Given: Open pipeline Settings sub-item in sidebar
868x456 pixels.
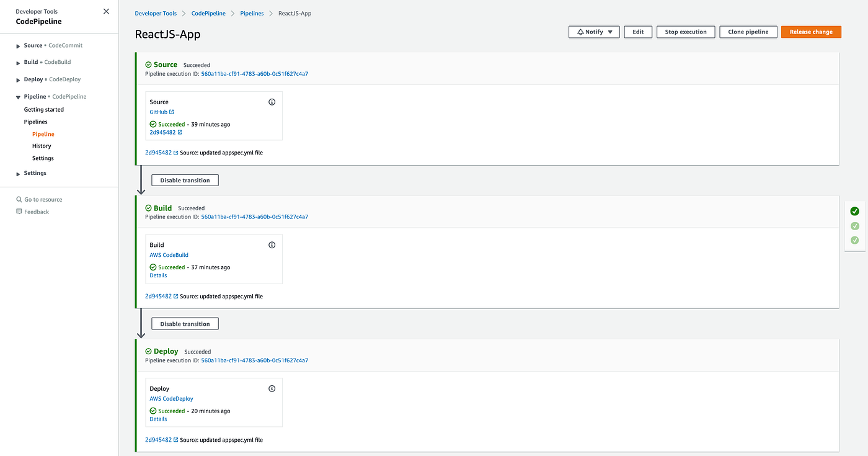Looking at the screenshot, I should [x=43, y=158].
